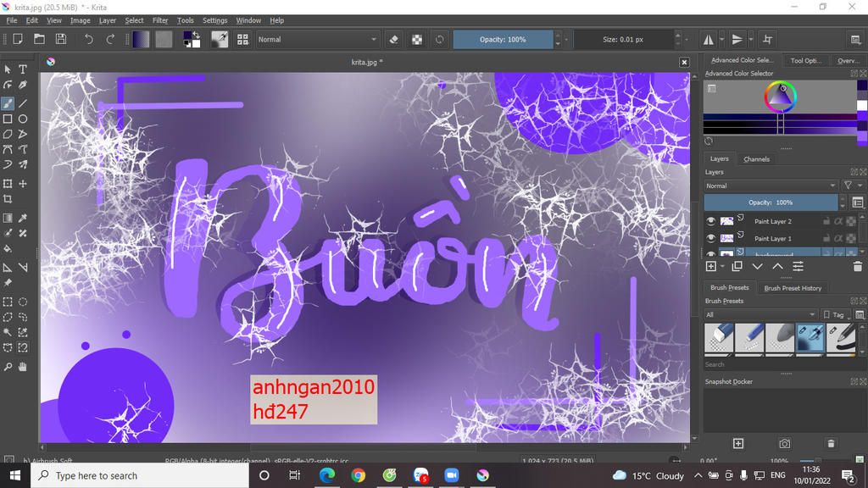Open an existing document from toolbar
The width and height of the screenshot is (868, 488).
[39, 39]
